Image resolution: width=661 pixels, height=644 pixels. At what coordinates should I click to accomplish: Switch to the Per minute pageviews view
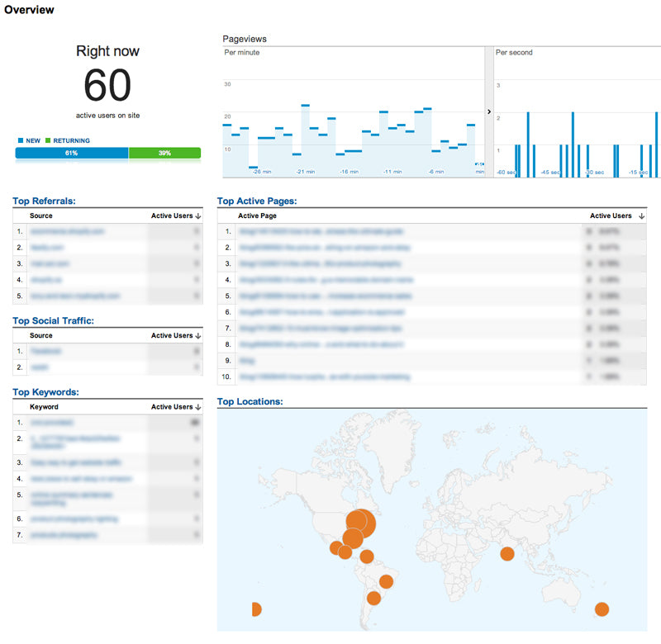[240, 52]
